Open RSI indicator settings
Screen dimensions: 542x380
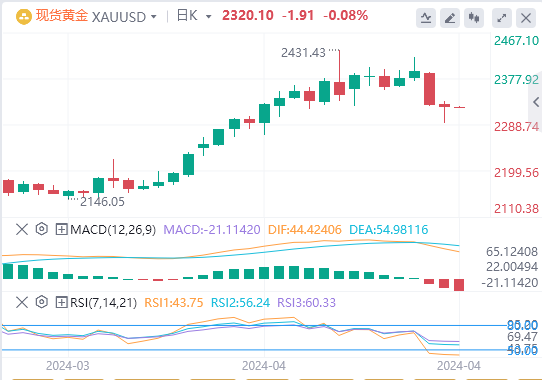(41, 302)
